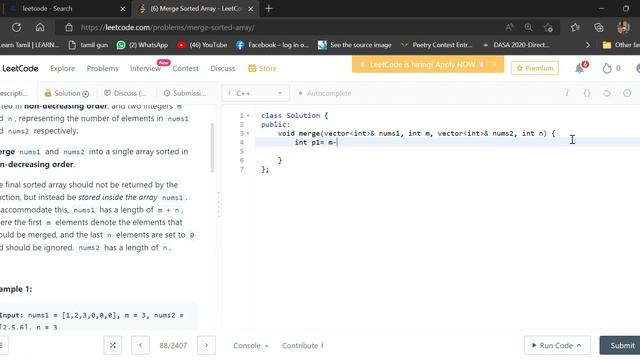This screenshot has width=640, height=360.
Task: Open the WhatsApp bookmark
Action: pos(142,45)
